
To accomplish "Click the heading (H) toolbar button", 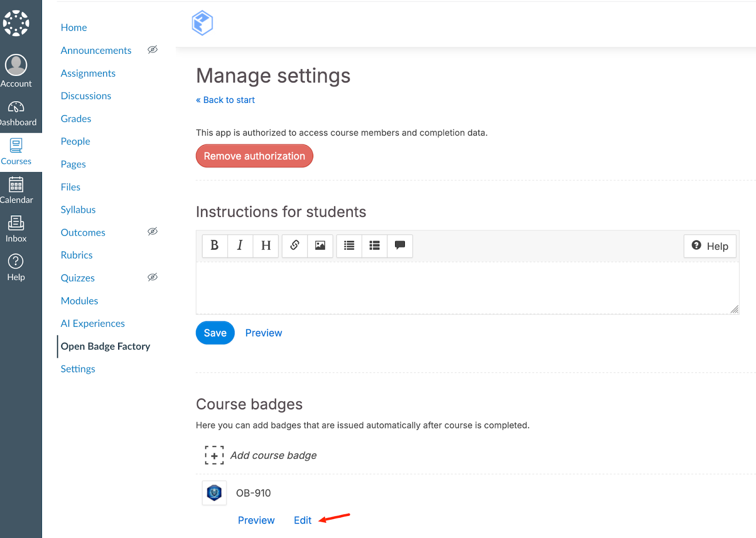I will [x=266, y=246].
